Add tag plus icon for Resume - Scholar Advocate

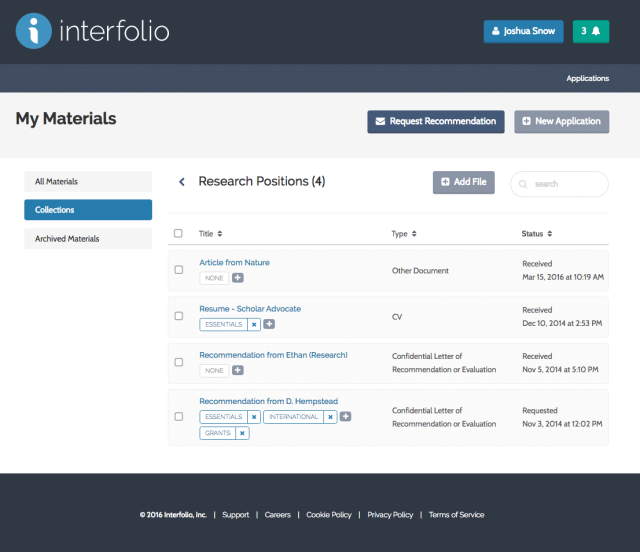[x=269, y=324]
